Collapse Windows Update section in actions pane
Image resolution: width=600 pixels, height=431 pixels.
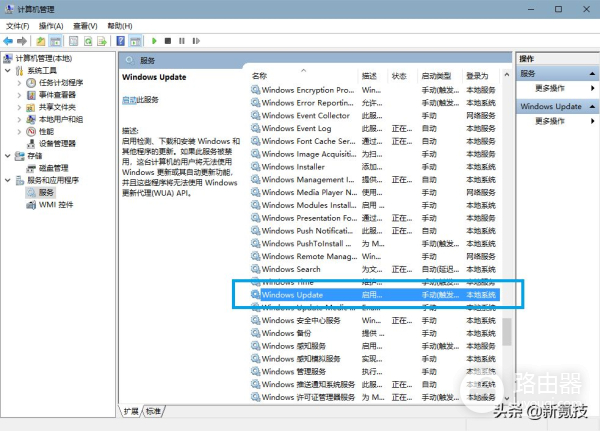coord(592,106)
